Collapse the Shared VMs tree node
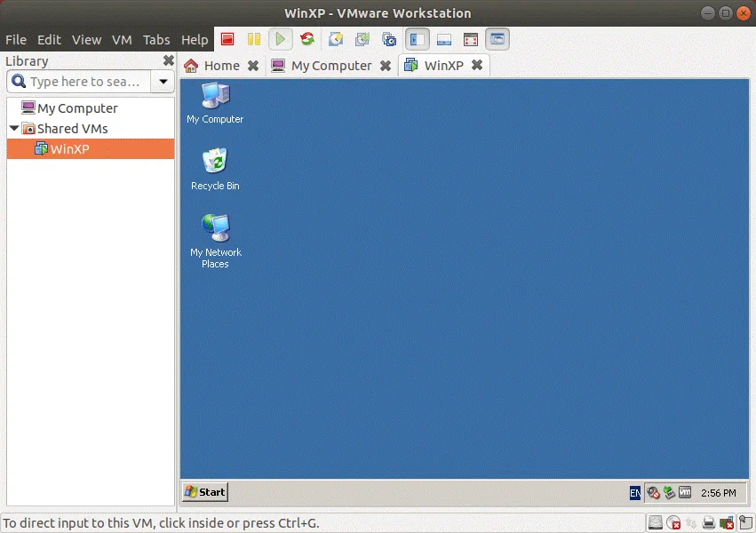The image size is (756, 533). [x=14, y=129]
